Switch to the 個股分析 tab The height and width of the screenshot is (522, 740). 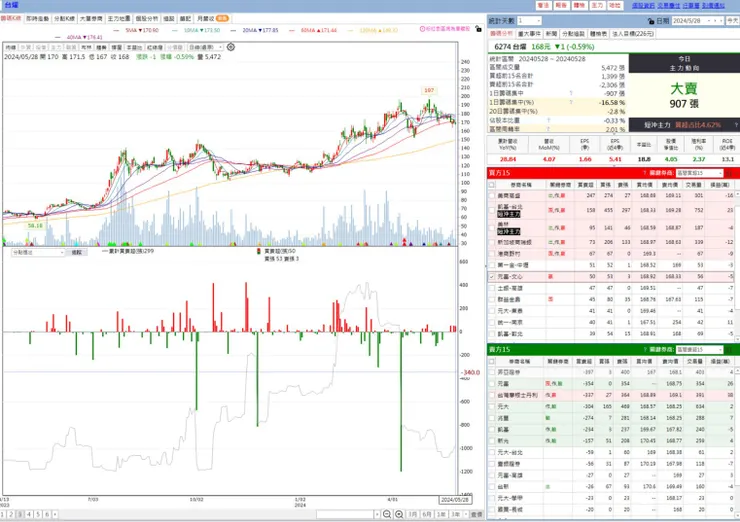point(147,18)
